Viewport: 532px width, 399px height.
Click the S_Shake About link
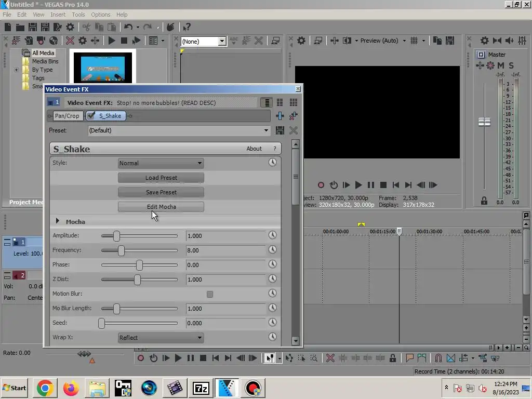(x=254, y=149)
